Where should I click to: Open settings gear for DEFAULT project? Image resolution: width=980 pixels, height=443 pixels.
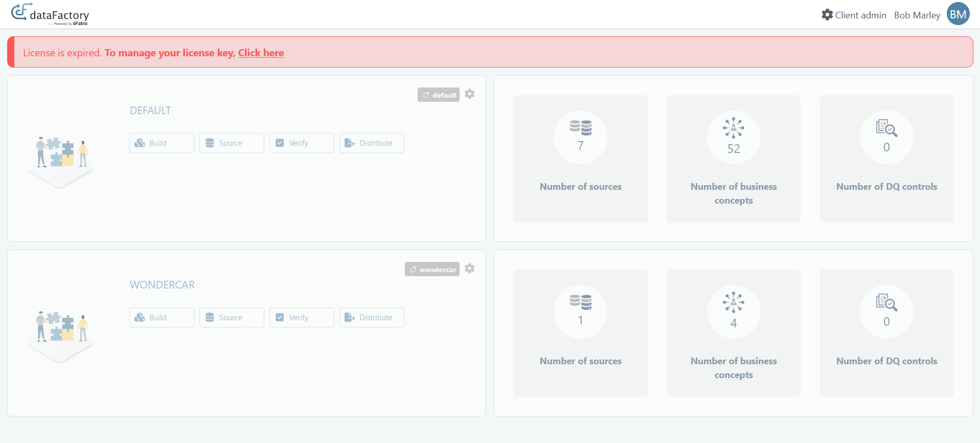pos(469,94)
